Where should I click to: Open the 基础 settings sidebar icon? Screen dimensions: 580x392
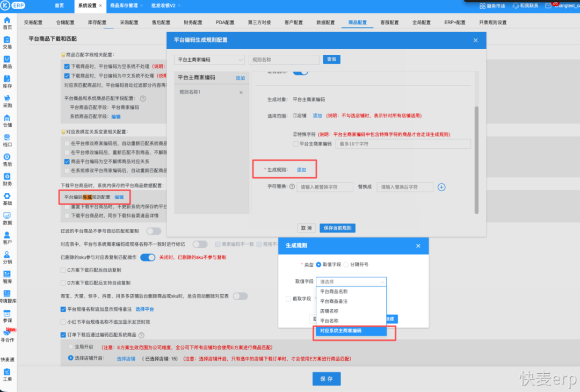point(7,196)
